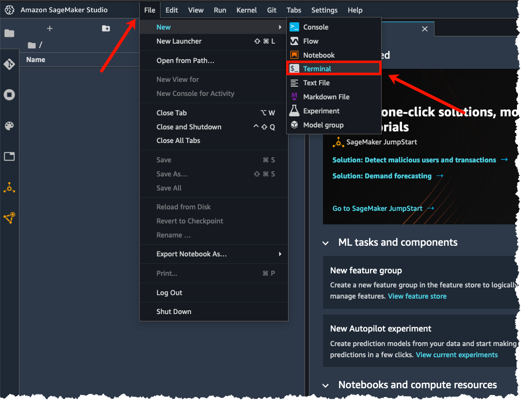Screen dimensions: 532x411
Task: Click the Notebook icon in submenu
Action: pos(294,55)
